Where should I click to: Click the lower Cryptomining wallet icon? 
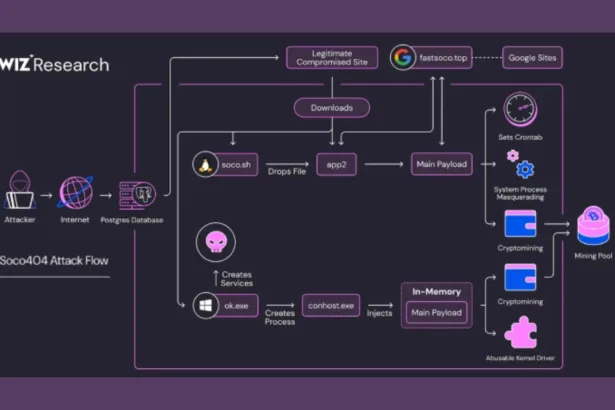pos(520,277)
